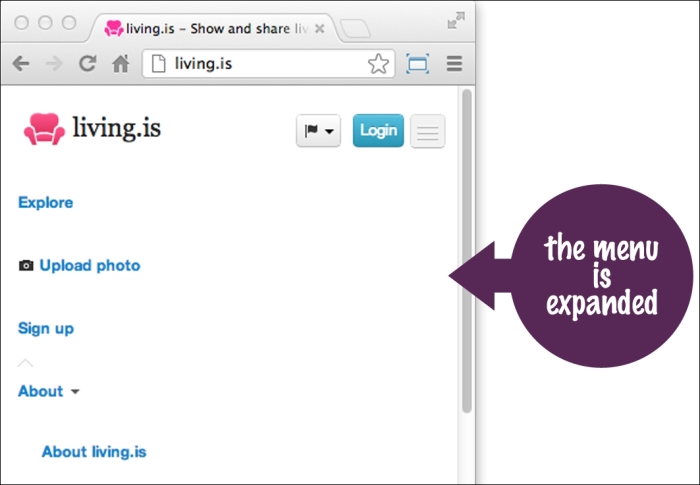Focus the living.is address bar
700x485 pixels.
[x=268, y=63]
